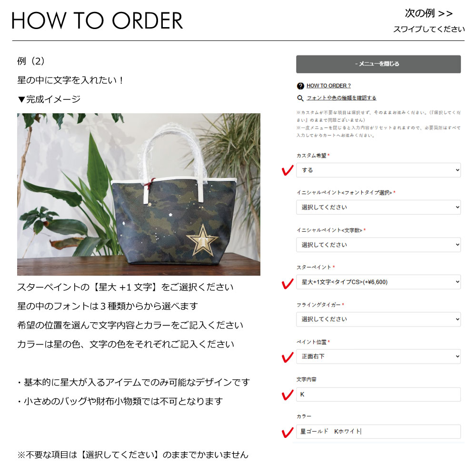Click the red checkmark beside カラー field
The height and width of the screenshot is (476, 476).
point(288,432)
